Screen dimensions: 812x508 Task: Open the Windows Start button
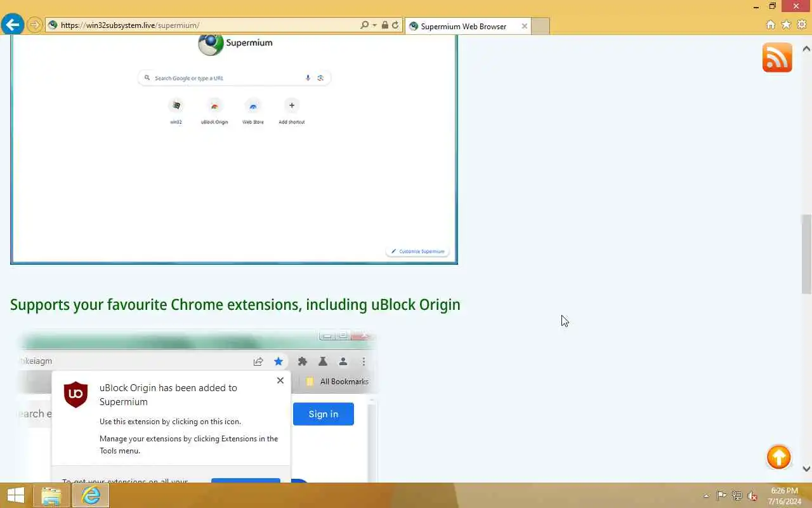[15, 495]
